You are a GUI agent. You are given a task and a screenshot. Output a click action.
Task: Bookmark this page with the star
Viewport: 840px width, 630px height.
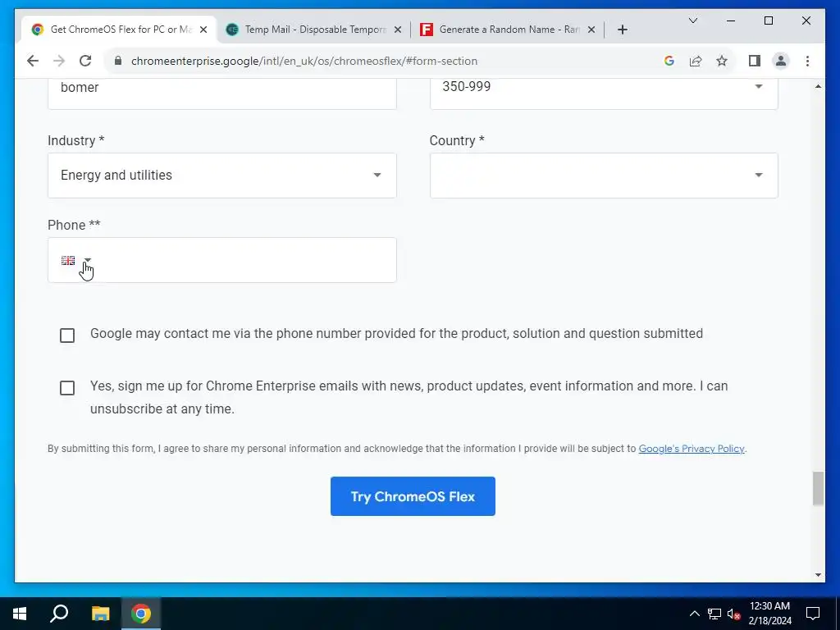point(722,61)
